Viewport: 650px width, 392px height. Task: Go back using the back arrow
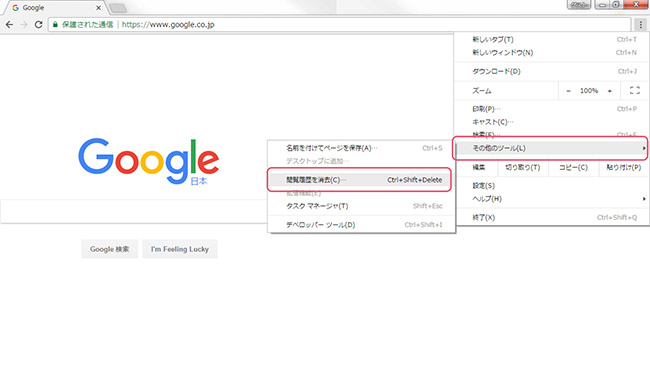click(x=9, y=25)
